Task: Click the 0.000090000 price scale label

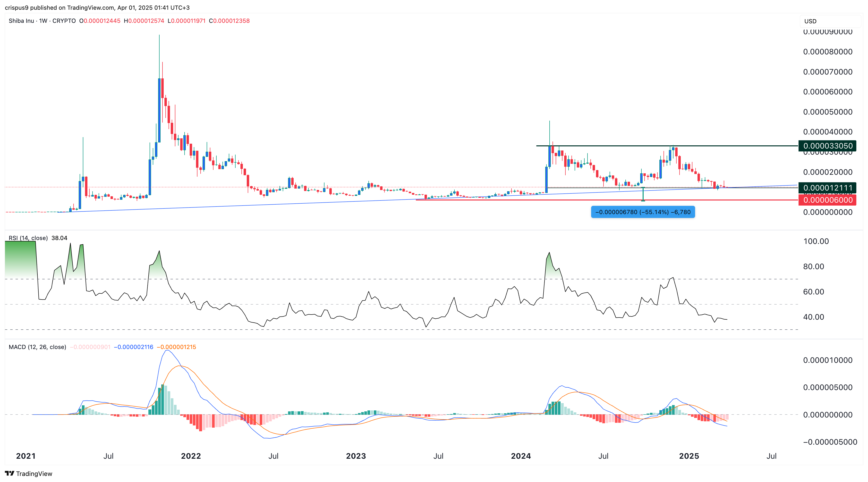Action: pos(828,32)
